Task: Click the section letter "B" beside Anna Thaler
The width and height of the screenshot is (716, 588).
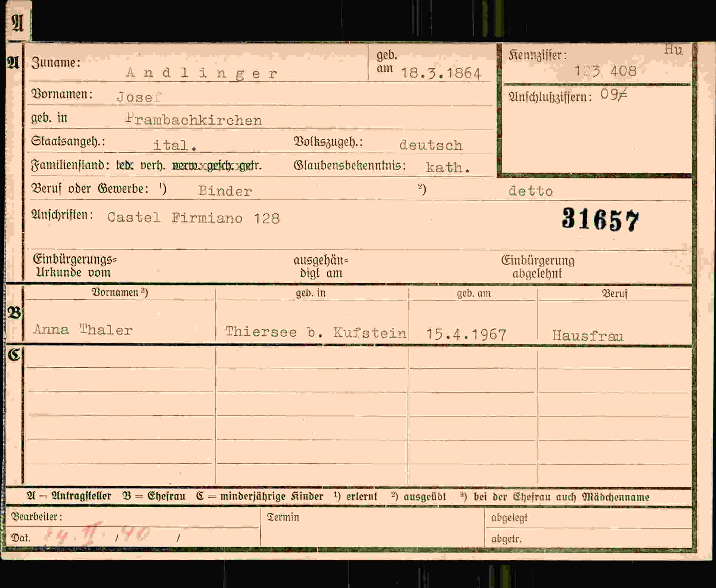Action: 14,312
